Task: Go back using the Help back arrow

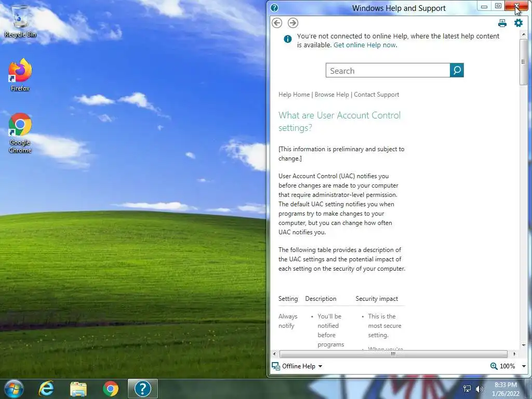Action: 277,23
